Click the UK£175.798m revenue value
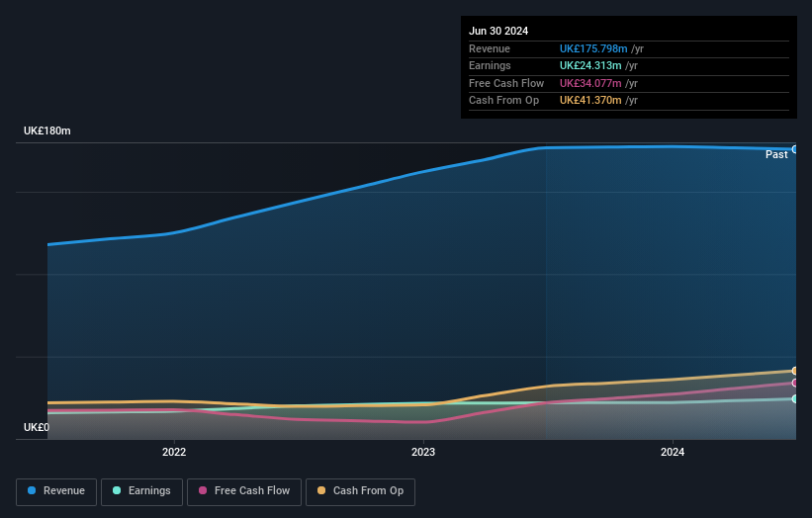 [593, 48]
